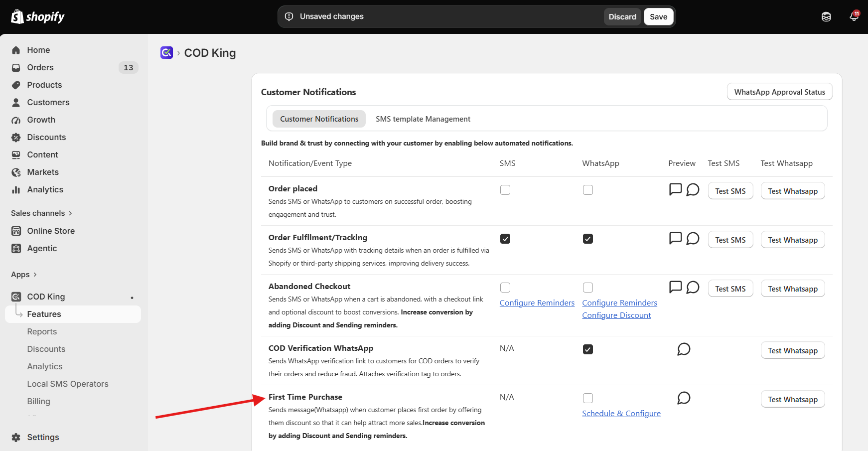868x451 pixels.
Task: Click the Growth gauge icon
Action: click(16, 120)
